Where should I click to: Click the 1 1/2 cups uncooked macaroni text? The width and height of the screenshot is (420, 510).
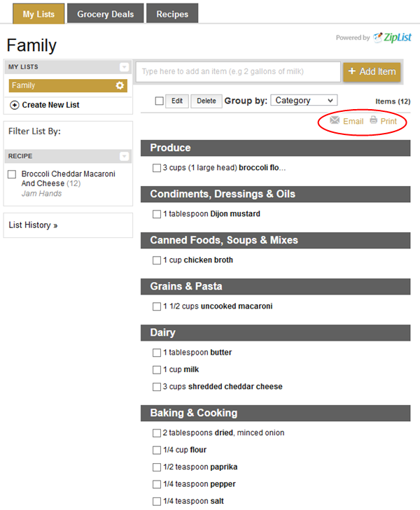(x=218, y=306)
